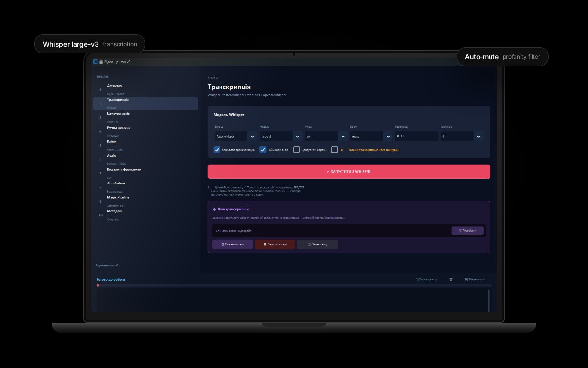Click the Padding value field 0.15
Screen dimensions: 588x368
pos(416,136)
